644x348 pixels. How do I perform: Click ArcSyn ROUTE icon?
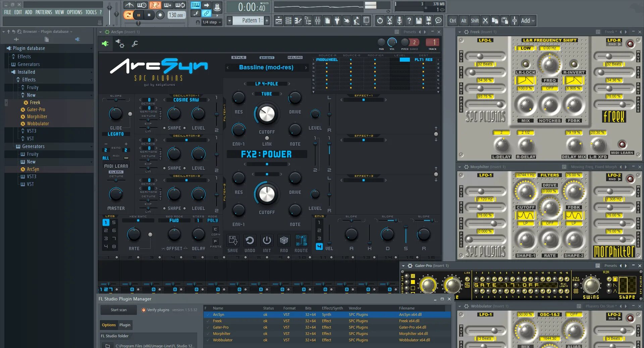point(301,240)
